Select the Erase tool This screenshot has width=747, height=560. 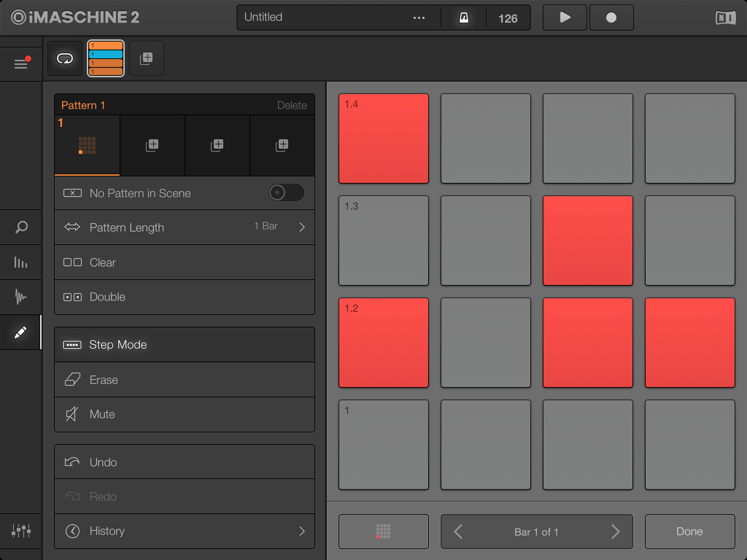pyautogui.click(x=185, y=380)
